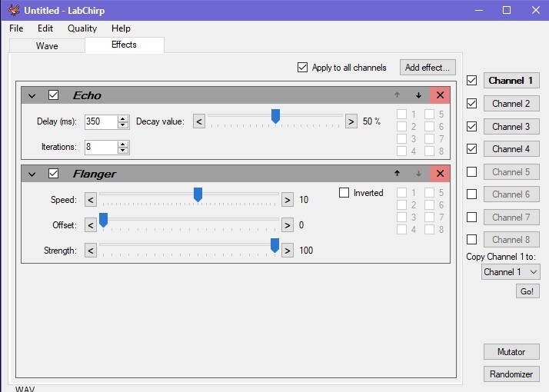Viewport: 549px width, 392px height.
Task: Click the Flanger Offset slider handle
Action: [103, 220]
